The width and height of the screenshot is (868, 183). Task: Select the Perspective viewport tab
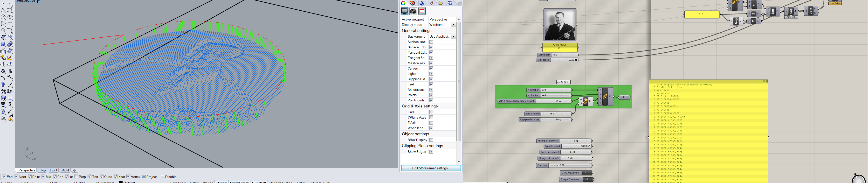pos(27,170)
